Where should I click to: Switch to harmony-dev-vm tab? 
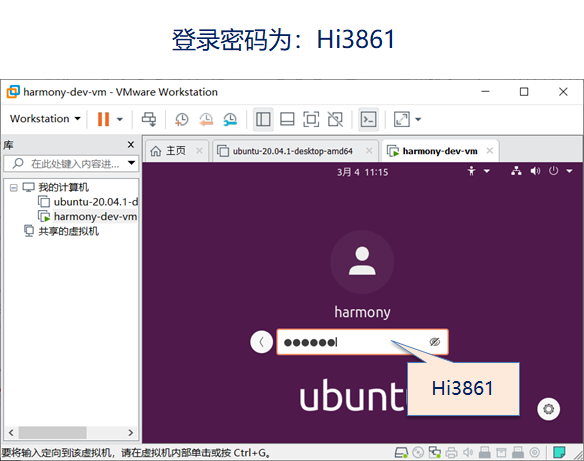tap(440, 151)
